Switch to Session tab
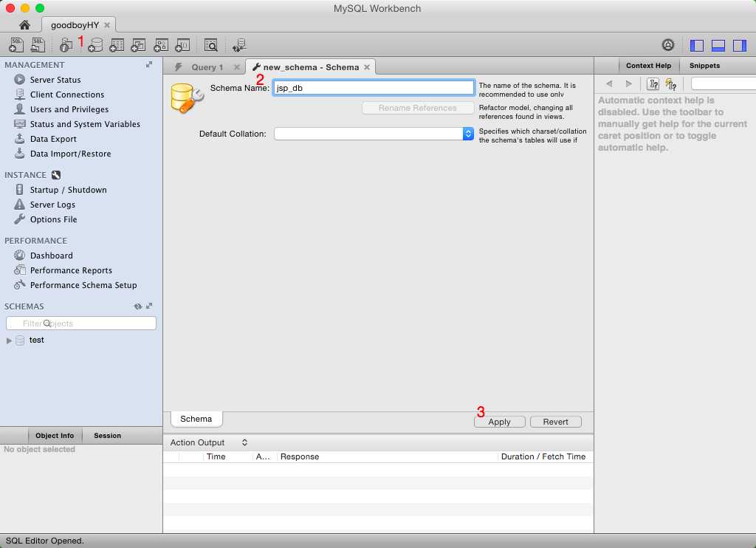Image resolution: width=756 pixels, height=548 pixels. point(108,436)
